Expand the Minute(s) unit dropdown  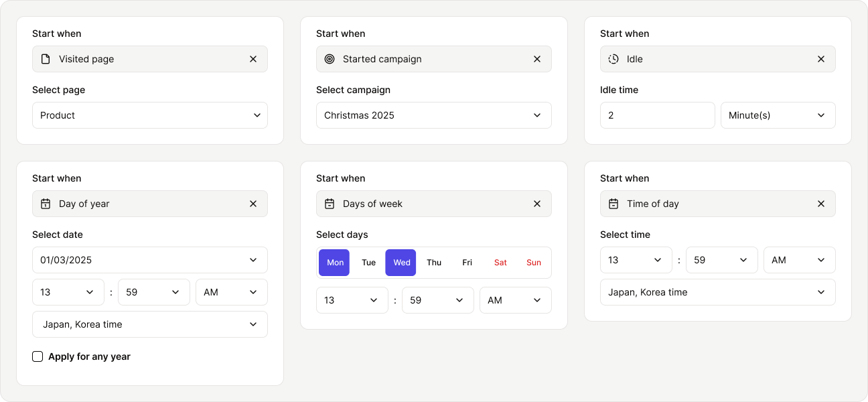tap(778, 115)
